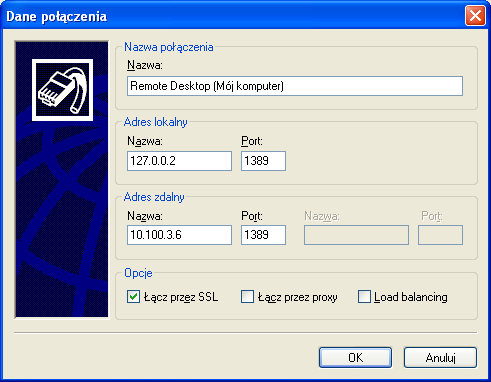This screenshot has height=382, width=491.
Task: Click the local address field 127.0.0.2
Action: 179,161
